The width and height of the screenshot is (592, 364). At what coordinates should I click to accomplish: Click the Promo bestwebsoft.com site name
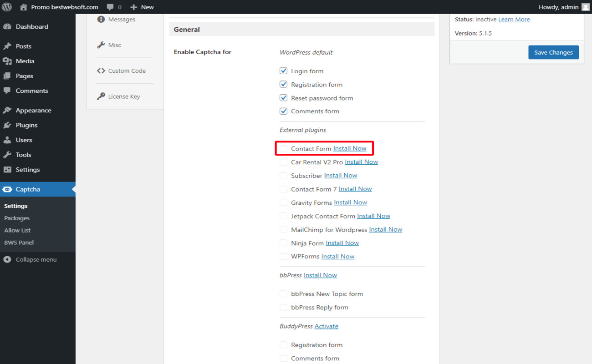pos(65,7)
